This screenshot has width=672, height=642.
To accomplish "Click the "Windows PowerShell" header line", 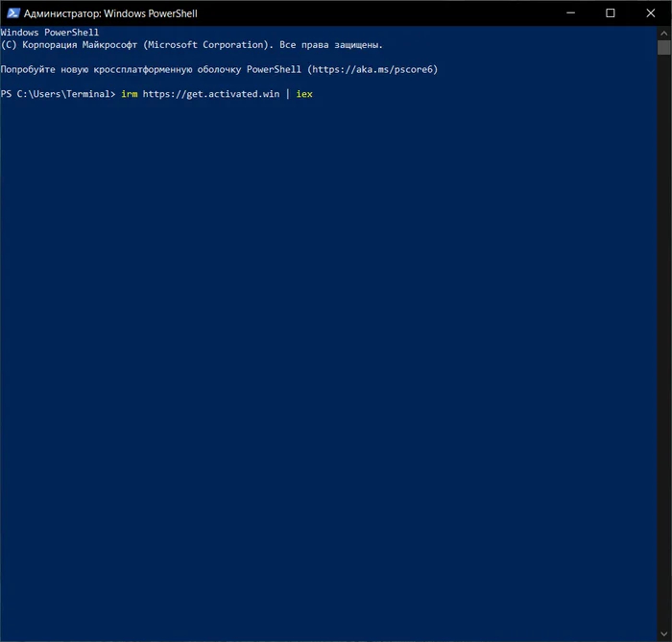I will click(x=50, y=33).
